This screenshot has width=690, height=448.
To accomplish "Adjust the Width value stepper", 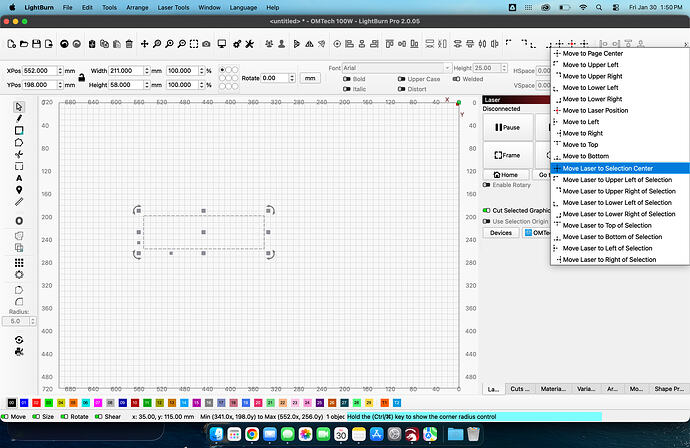I will [147, 70].
